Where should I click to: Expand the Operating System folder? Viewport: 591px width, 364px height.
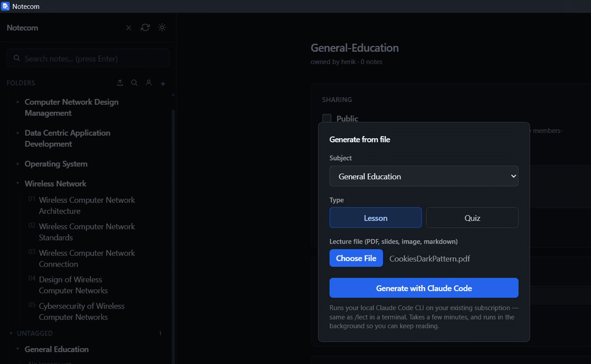tap(18, 164)
